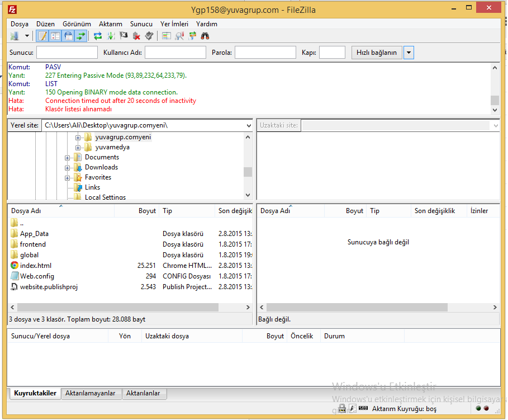Toggle the transfer queue display
Image resolution: width=508 pixels, height=420 pixels.
(81, 36)
